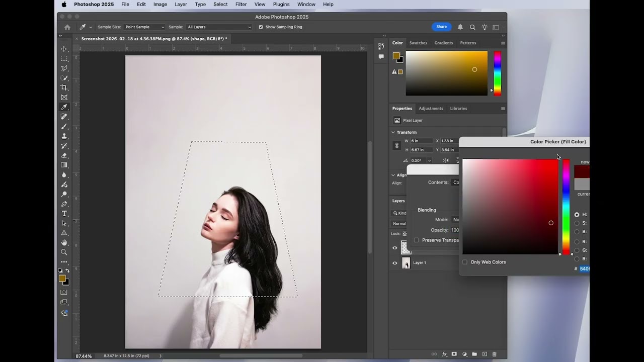Hide Layer 1 using its eye icon

pyautogui.click(x=395, y=263)
